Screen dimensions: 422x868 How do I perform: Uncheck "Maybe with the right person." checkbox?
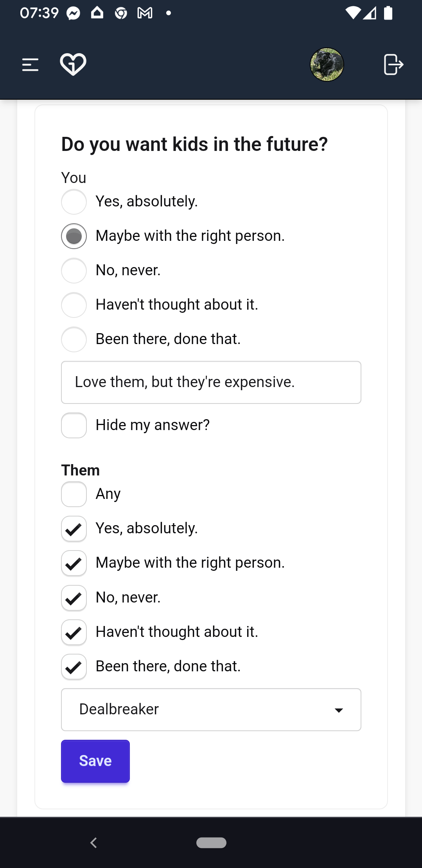tap(74, 563)
